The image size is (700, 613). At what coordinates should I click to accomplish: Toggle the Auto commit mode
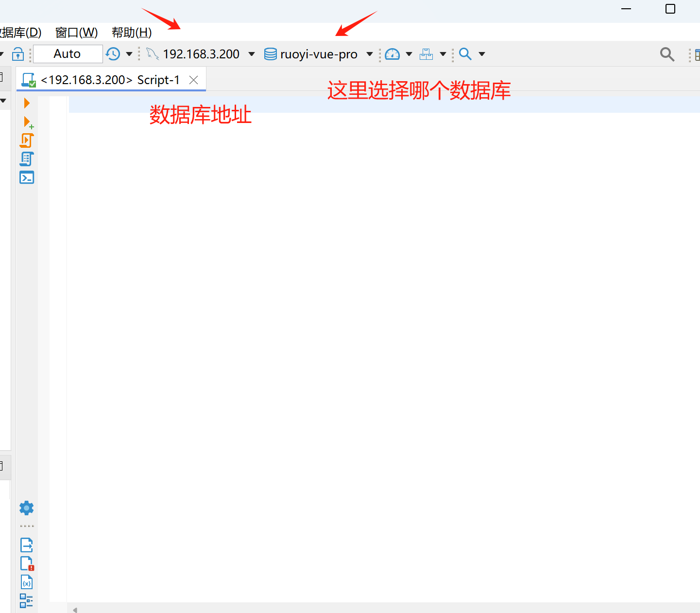(68, 53)
